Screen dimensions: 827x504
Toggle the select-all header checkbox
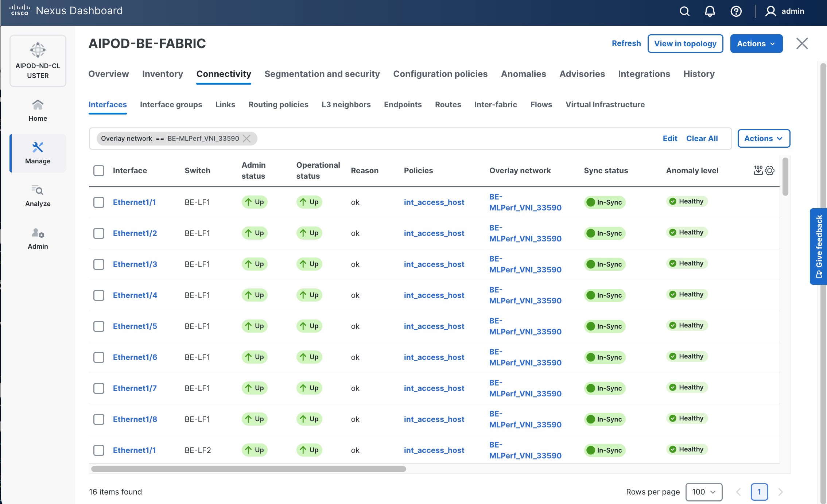(x=99, y=171)
